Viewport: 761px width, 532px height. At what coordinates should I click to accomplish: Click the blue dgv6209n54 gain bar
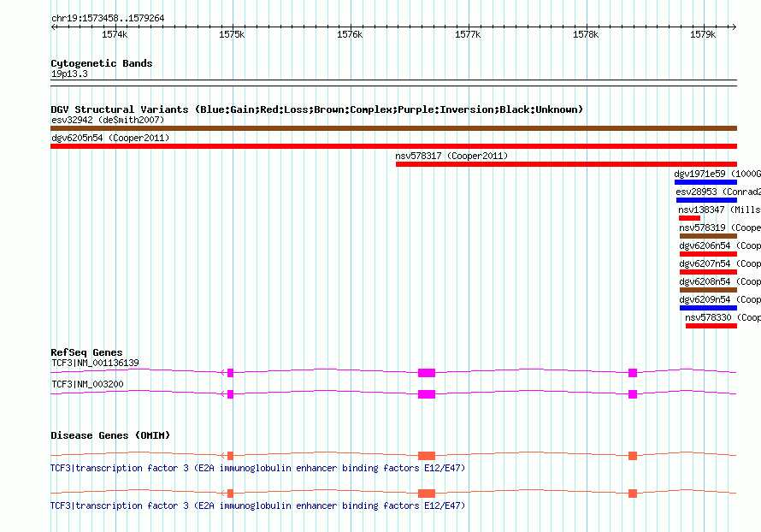pyautogui.click(x=709, y=308)
